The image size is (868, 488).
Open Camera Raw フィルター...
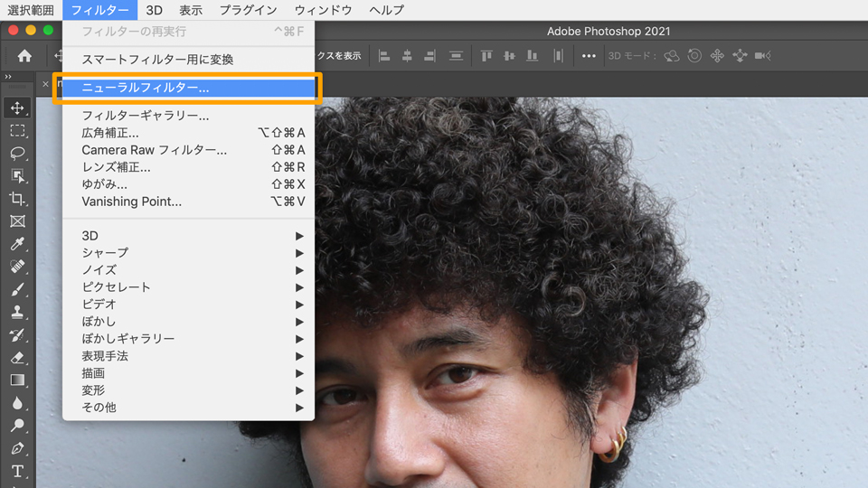188,150
